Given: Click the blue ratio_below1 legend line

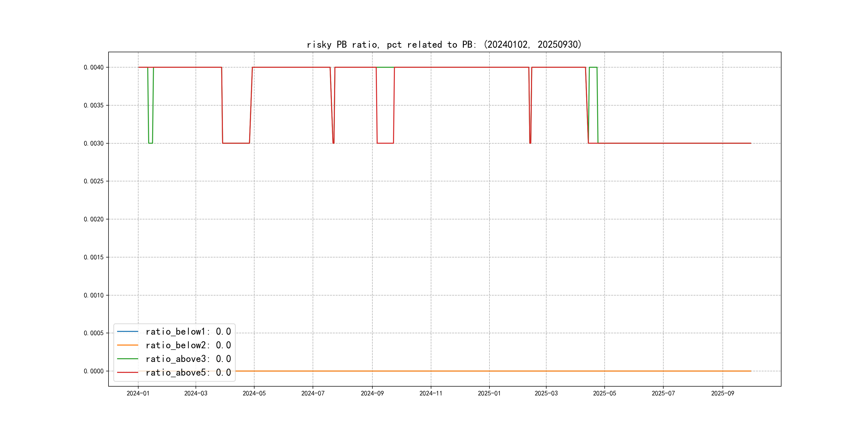Looking at the screenshot, I should tap(127, 332).
